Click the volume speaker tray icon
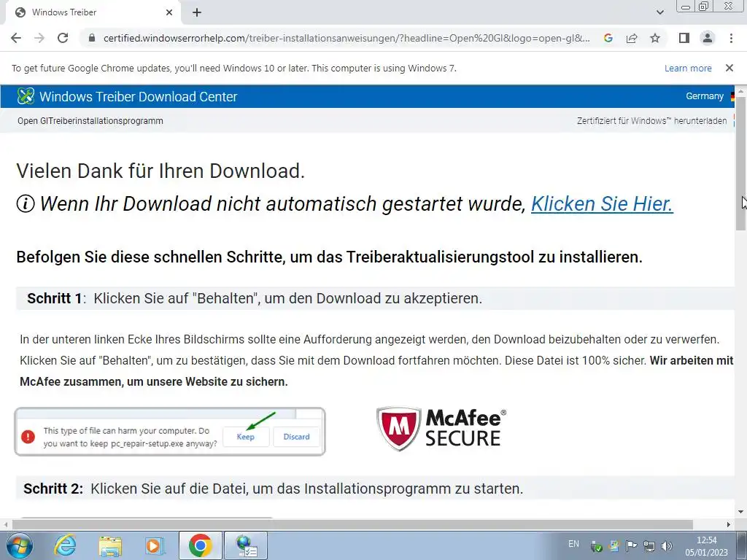 667,545
